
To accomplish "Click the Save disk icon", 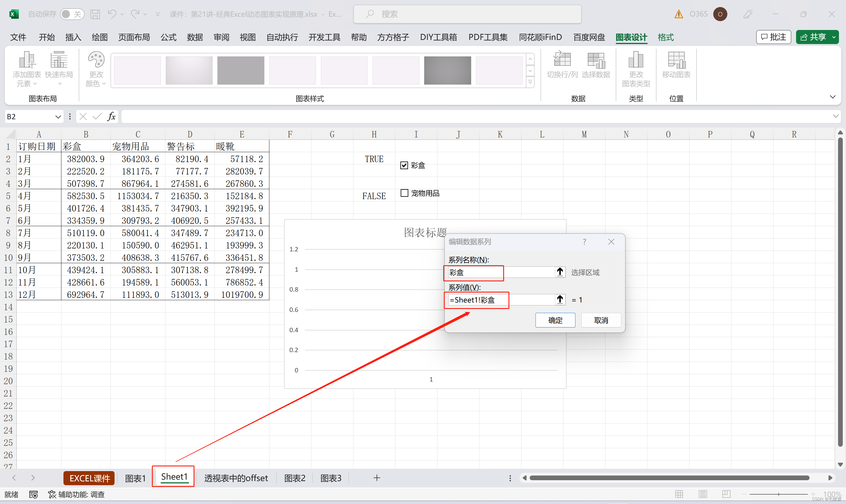I will click(95, 14).
